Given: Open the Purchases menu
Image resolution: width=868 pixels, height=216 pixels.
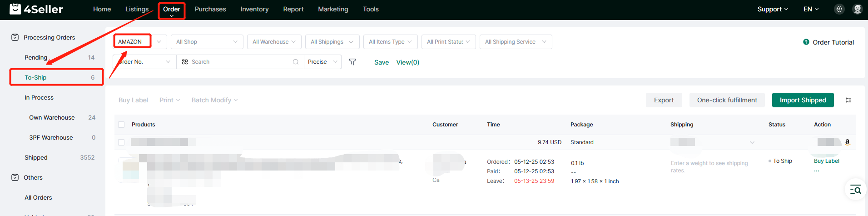Looking at the screenshot, I should pos(210,9).
